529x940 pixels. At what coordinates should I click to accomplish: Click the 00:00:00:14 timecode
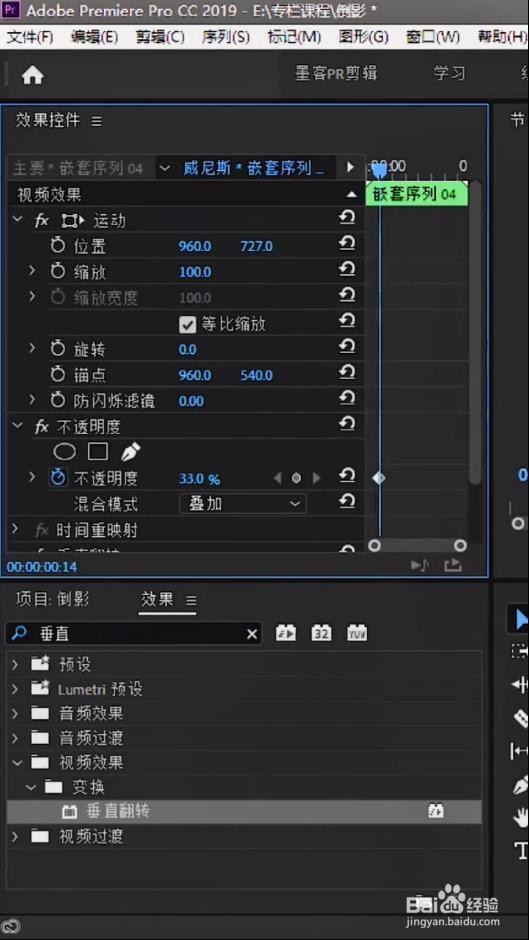(42, 567)
